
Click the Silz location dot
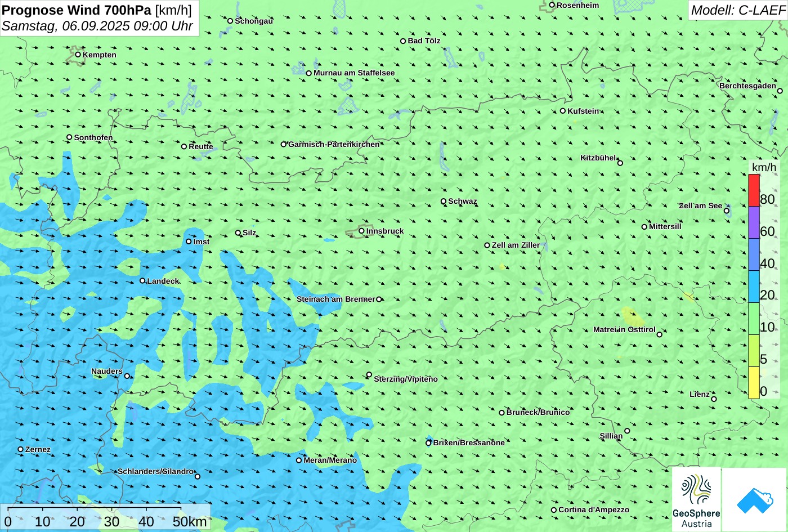coord(238,233)
